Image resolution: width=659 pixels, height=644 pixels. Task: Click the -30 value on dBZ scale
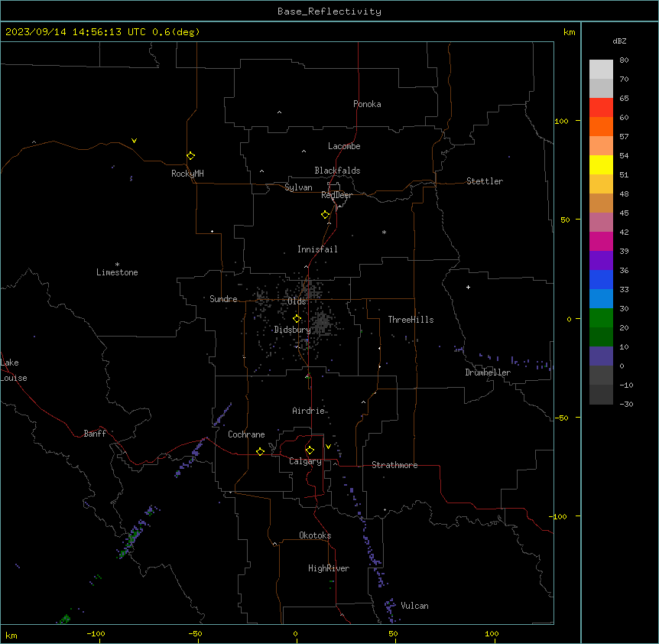(626, 404)
